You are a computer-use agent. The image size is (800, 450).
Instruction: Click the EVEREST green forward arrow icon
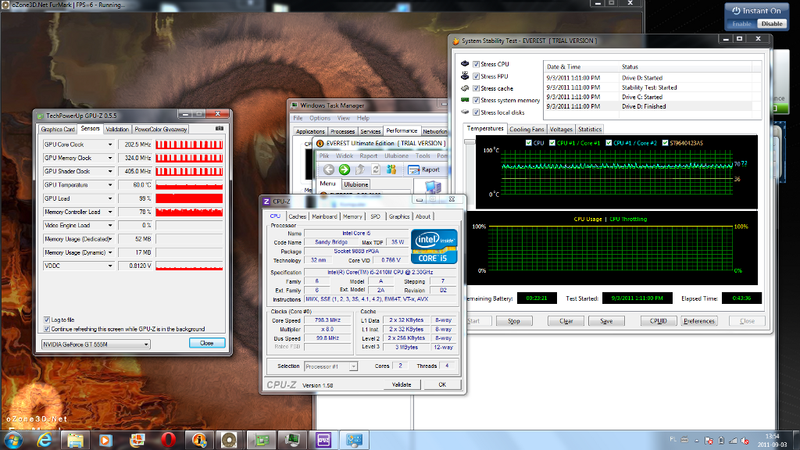pos(344,169)
